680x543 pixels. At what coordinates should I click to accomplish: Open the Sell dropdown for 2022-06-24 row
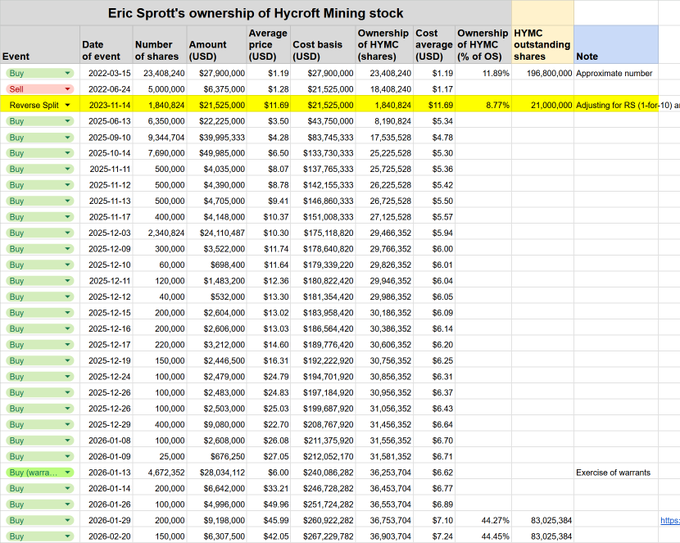coord(40,89)
